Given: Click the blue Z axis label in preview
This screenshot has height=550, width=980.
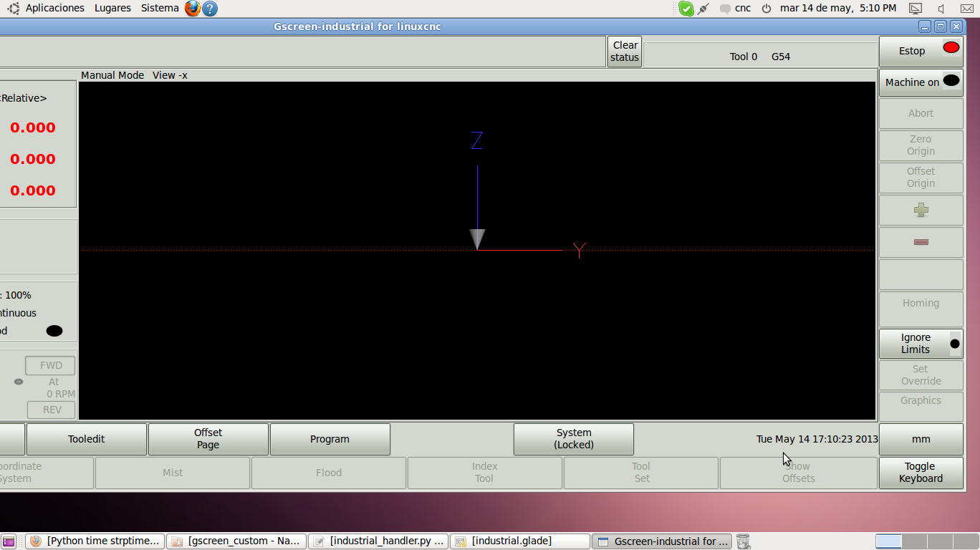Looking at the screenshot, I should coord(477,140).
